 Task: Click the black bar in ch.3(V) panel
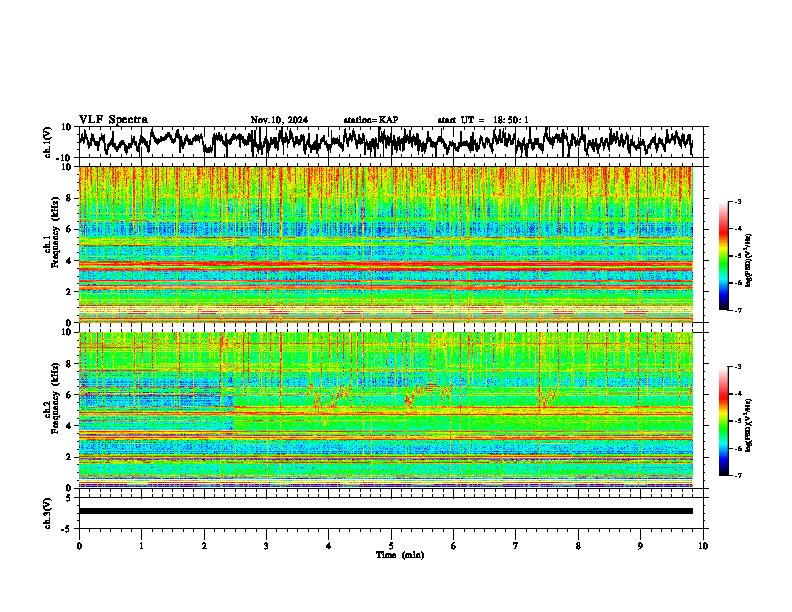[x=385, y=511]
